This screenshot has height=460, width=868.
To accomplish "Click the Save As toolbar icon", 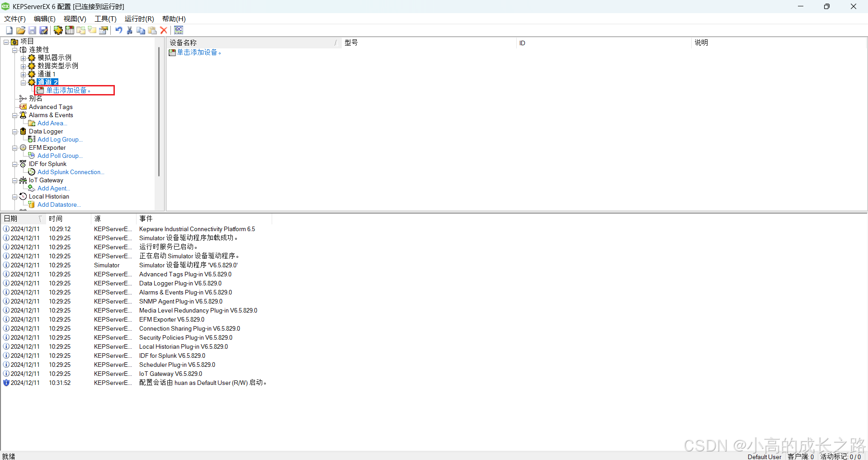I will pyautogui.click(x=44, y=30).
